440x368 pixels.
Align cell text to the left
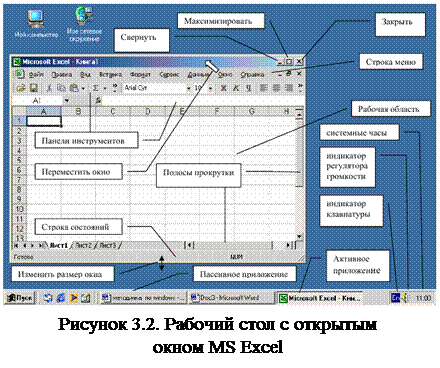pyautogui.click(x=264, y=88)
